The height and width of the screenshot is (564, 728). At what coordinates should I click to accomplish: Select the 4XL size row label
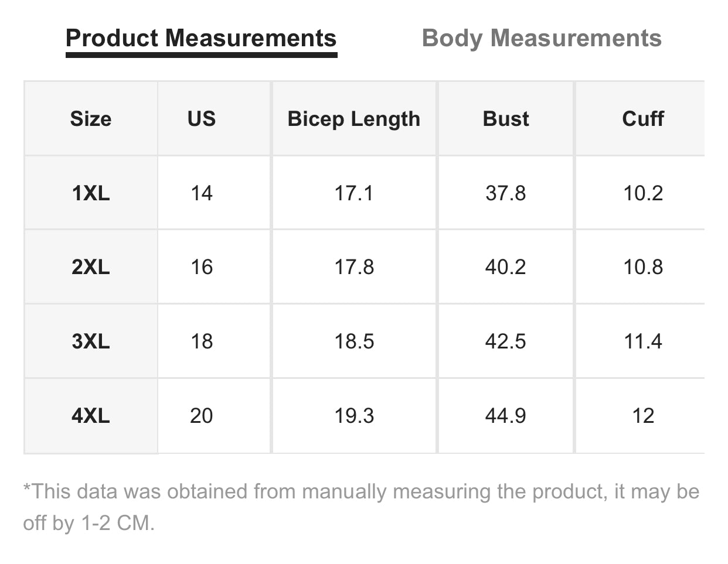(91, 416)
